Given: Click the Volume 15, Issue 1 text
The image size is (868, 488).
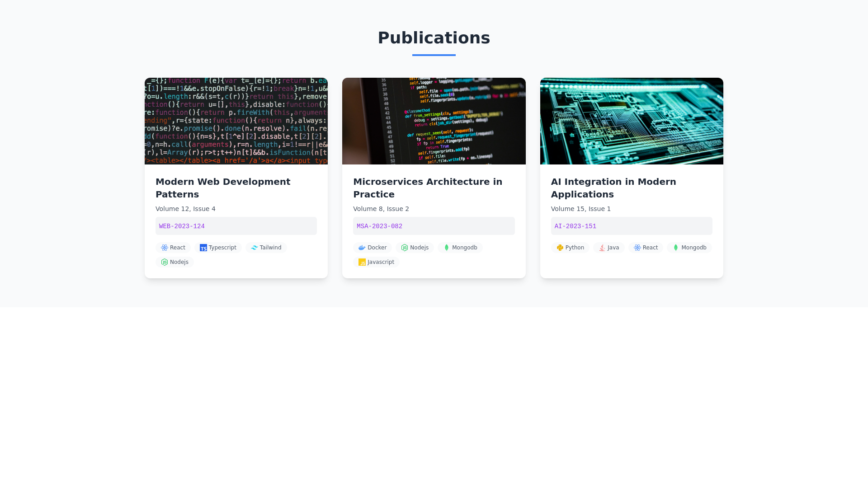Looking at the screenshot, I should (581, 209).
